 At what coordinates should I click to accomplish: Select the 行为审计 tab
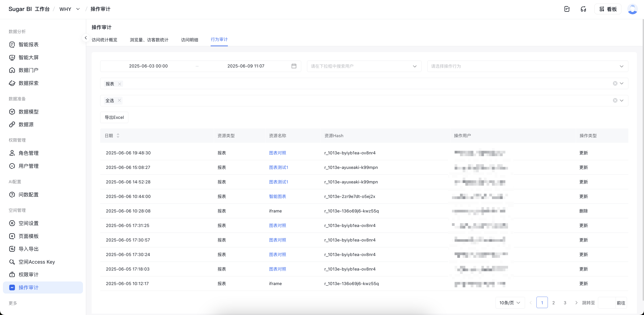click(219, 40)
